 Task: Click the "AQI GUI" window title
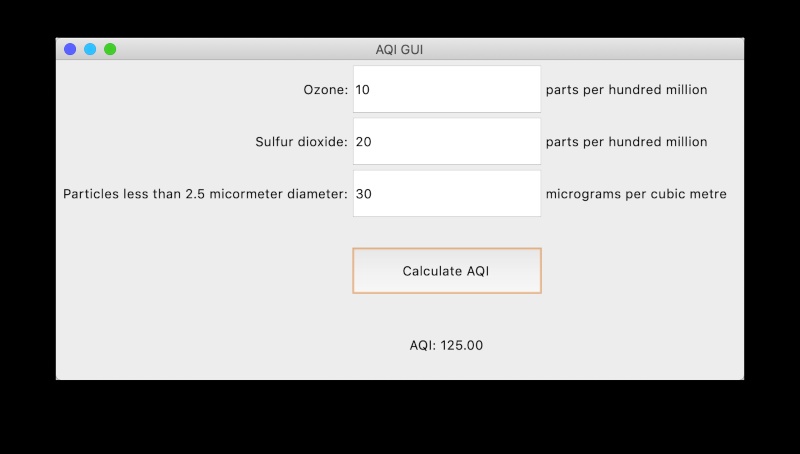[x=399, y=49]
